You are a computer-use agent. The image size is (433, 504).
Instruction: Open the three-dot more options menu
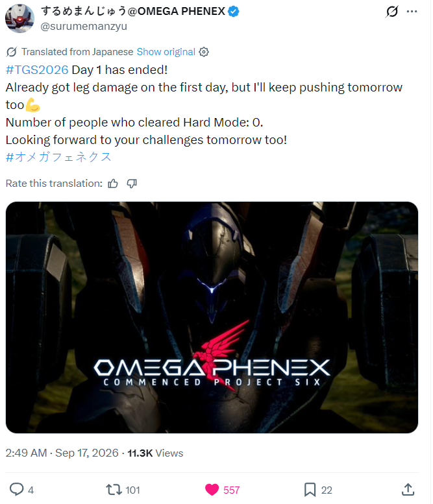[412, 12]
